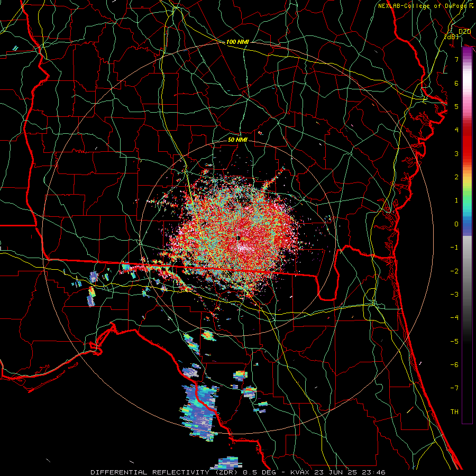Click the "50 NMI" range ring label

click(x=237, y=140)
